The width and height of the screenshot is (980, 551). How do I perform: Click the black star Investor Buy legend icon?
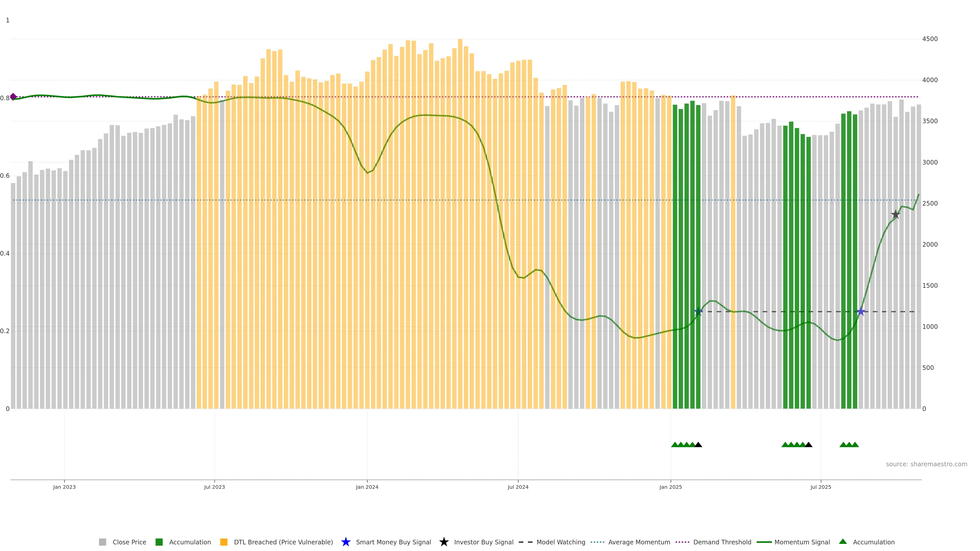[x=444, y=542]
